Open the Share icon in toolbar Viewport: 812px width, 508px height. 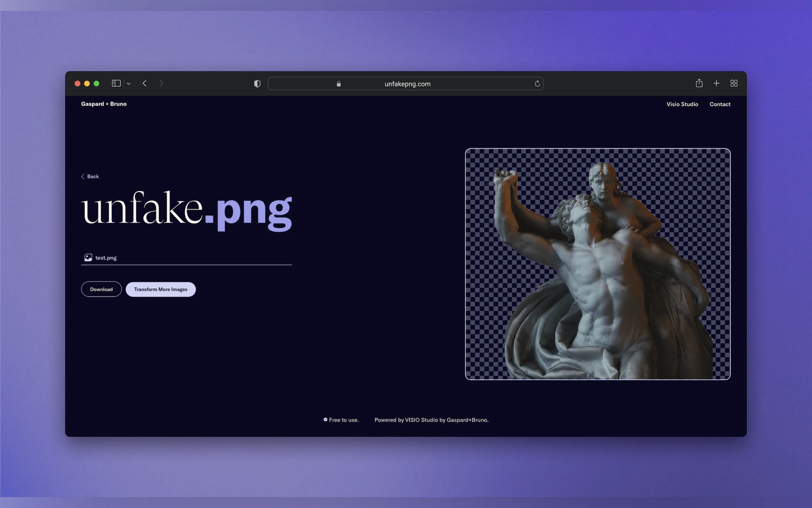(x=699, y=83)
